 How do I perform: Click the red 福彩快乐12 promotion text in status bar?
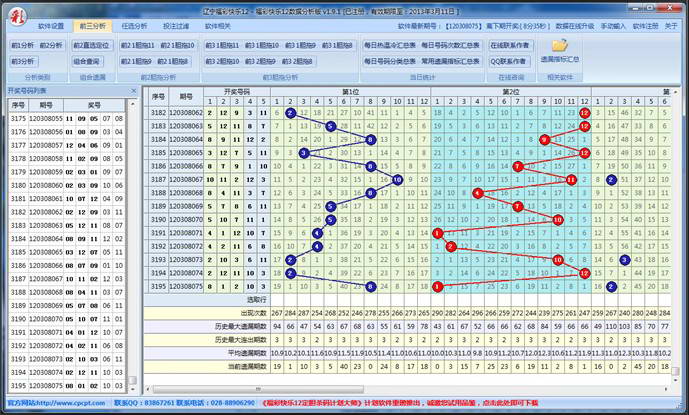tap(399, 403)
